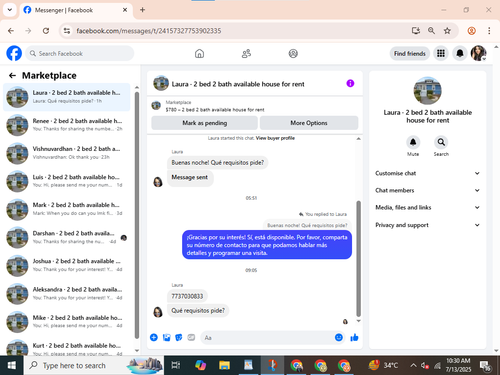Open Joshua conversation in the list
The height and width of the screenshot is (375, 500).
pos(67,265)
